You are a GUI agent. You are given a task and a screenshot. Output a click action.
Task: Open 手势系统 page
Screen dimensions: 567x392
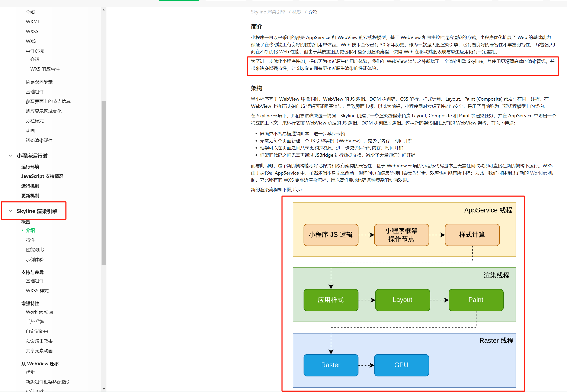pos(35,321)
